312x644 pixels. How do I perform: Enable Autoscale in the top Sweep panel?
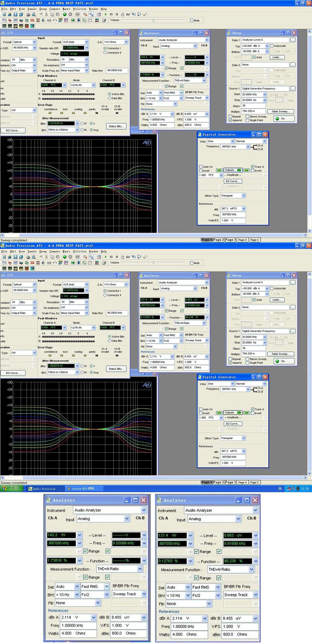click(272, 46)
